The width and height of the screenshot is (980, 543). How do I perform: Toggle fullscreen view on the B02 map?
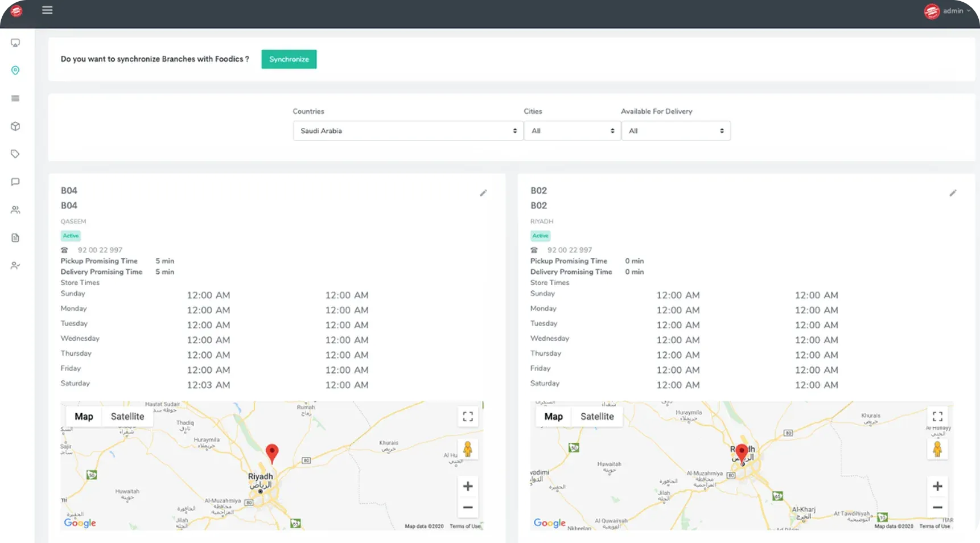point(937,417)
